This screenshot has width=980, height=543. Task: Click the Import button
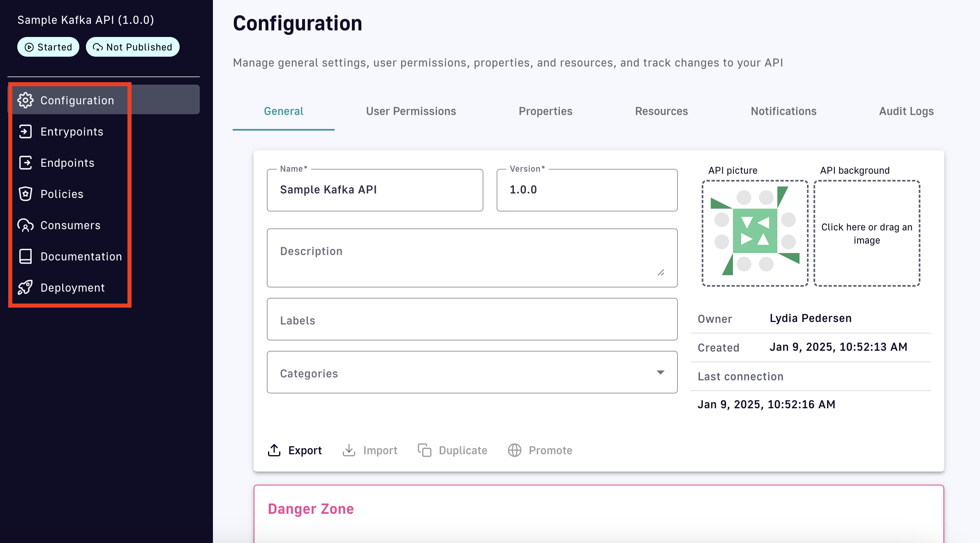(x=370, y=450)
